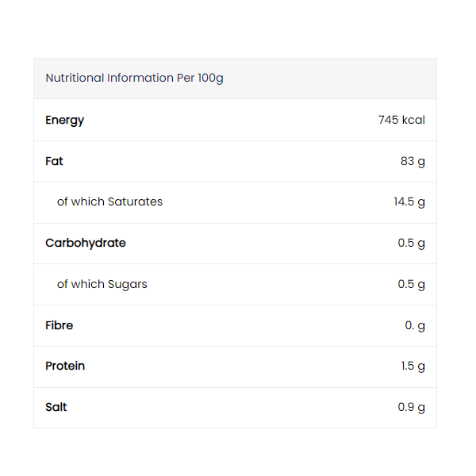476x476 pixels.
Task: Click the 'kcal' unit text
Action: click(x=413, y=120)
